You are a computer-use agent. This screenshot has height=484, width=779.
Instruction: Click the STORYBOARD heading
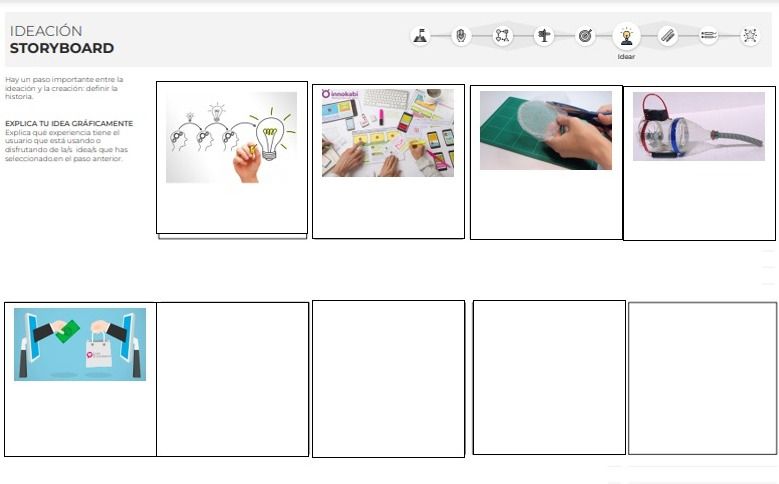pos(62,48)
